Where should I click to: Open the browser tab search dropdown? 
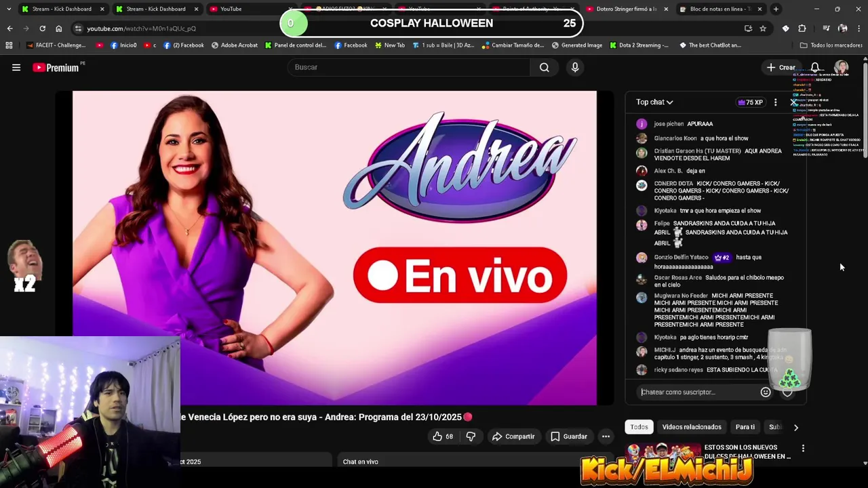tap(9, 9)
